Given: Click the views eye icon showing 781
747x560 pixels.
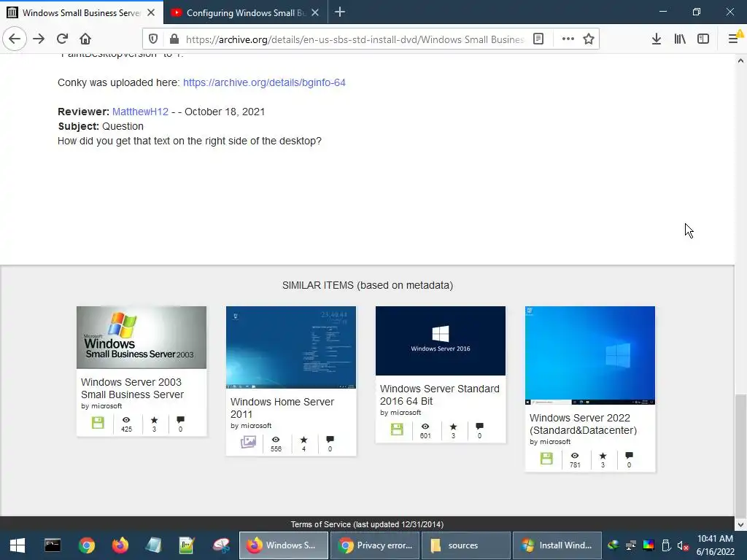Looking at the screenshot, I should pyautogui.click(x=575, y=456).
